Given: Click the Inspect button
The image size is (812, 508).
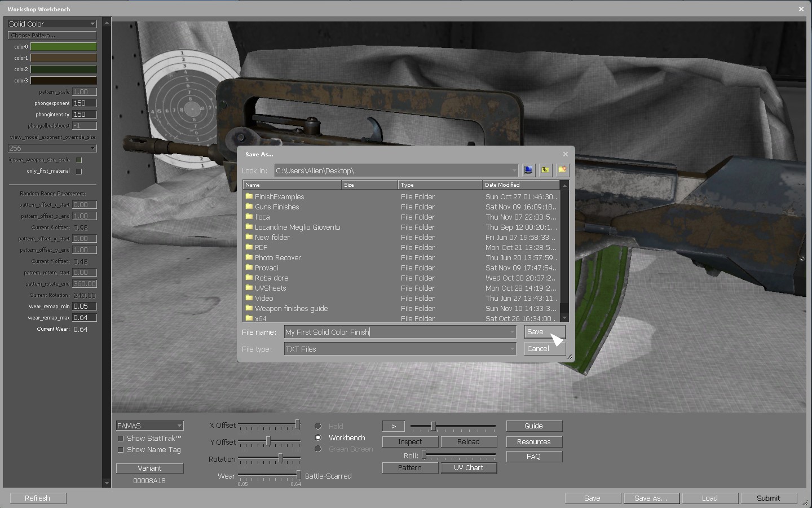Looking at the screenshot, I should (410, 442).
